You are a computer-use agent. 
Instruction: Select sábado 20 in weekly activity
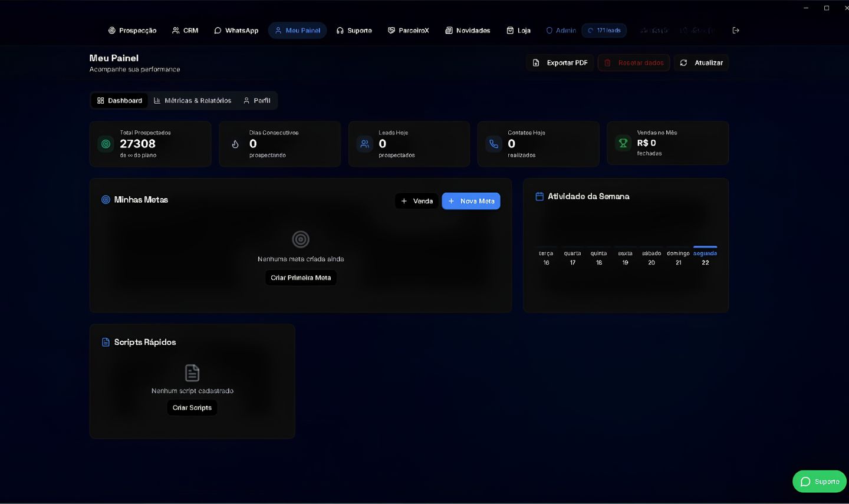(651, 258)
